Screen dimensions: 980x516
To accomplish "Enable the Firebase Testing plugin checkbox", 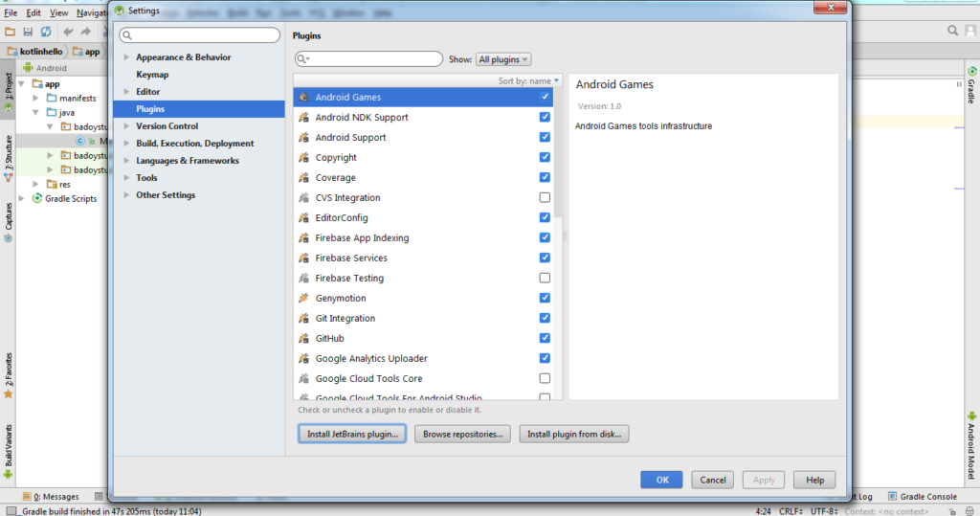I will click(x=545, y=279).
